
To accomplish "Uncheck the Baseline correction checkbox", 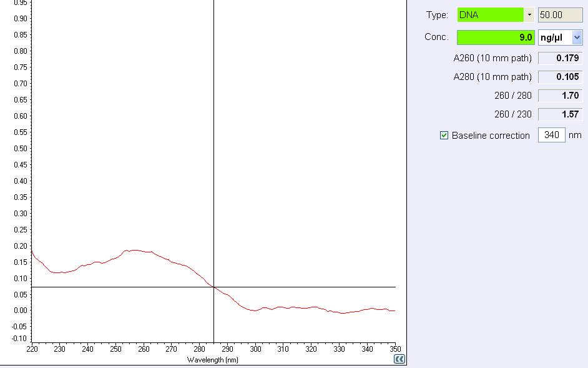I will 444,136.
